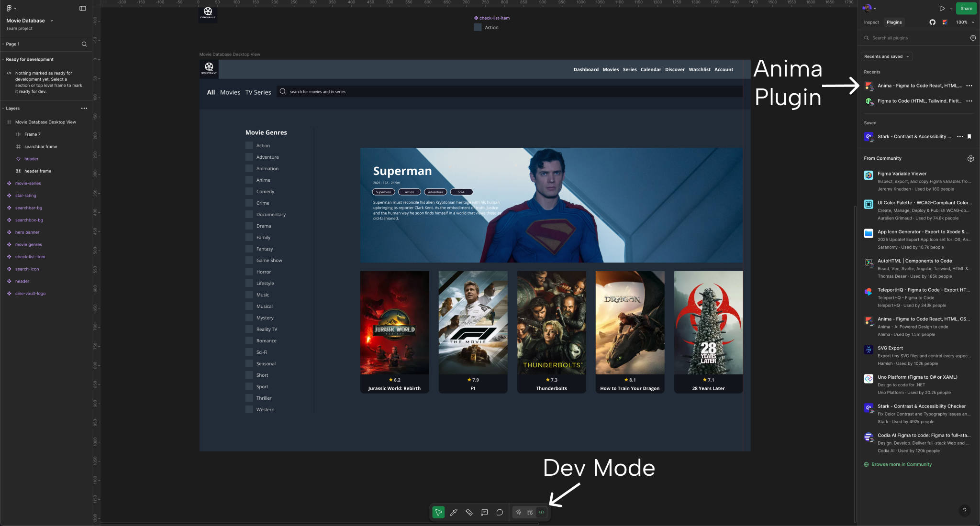Open the Comment tool
The image size is (980, 526).
pos(500,512)
